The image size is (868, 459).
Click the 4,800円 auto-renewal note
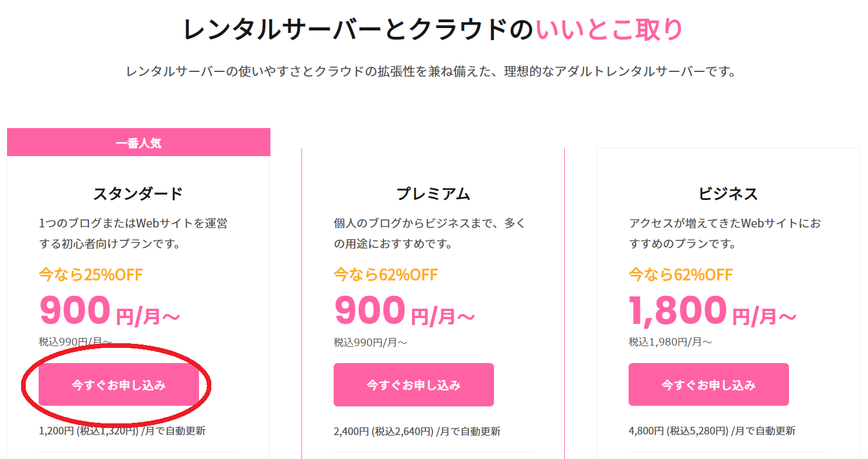[712, 432]
